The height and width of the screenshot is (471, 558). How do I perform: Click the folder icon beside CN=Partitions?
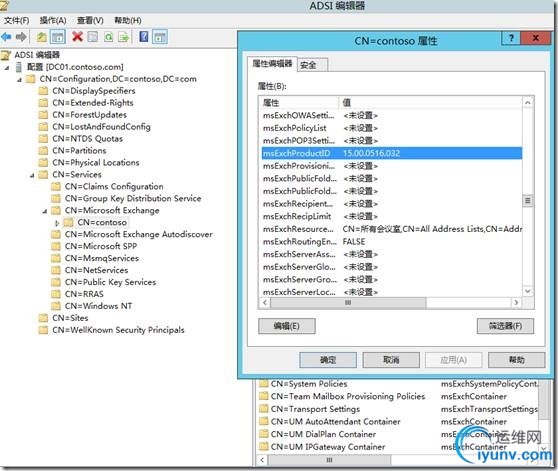pyautogui.click(x=43, y=151)
